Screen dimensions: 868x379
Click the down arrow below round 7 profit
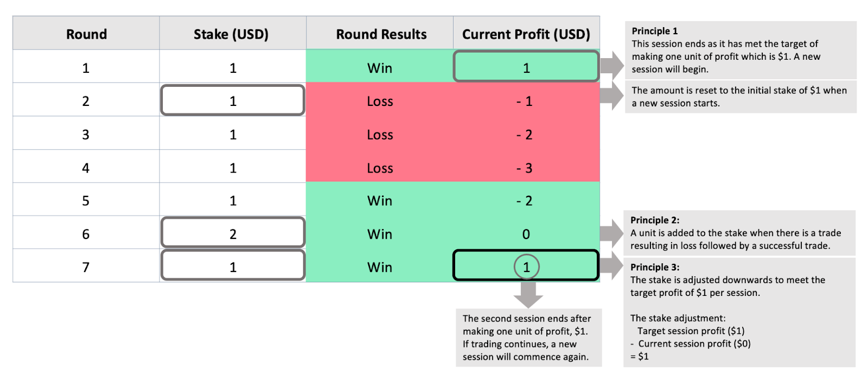pos(528,295)
